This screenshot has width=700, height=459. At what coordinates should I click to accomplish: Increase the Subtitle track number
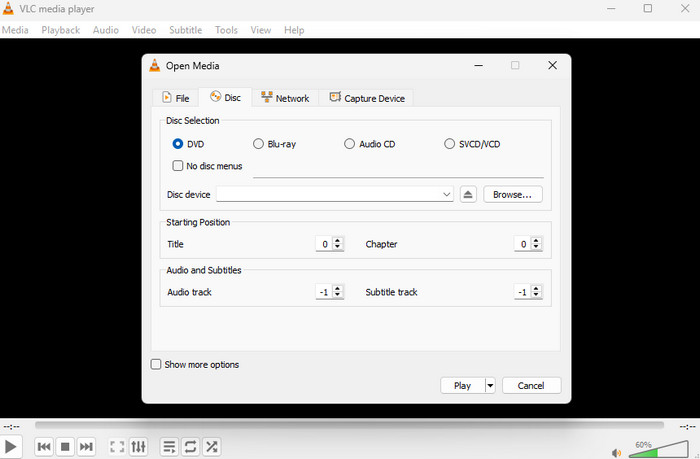click(x=536, y=288)
